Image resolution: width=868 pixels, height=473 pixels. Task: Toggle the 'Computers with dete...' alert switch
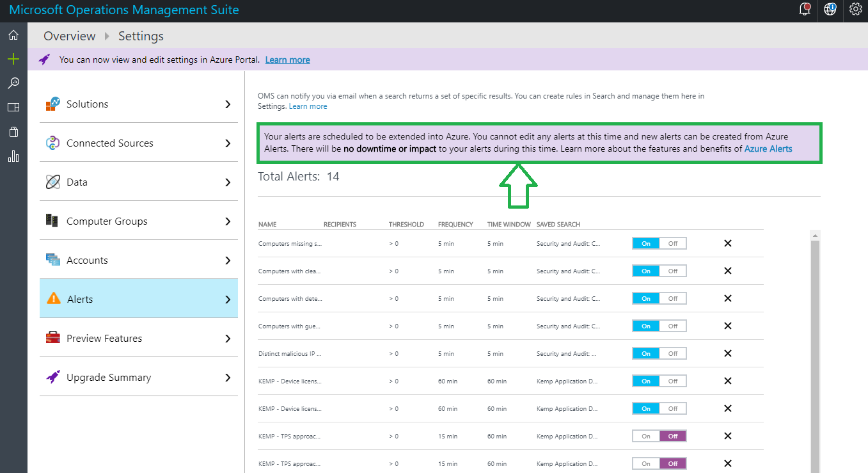[x=659, y=298]
